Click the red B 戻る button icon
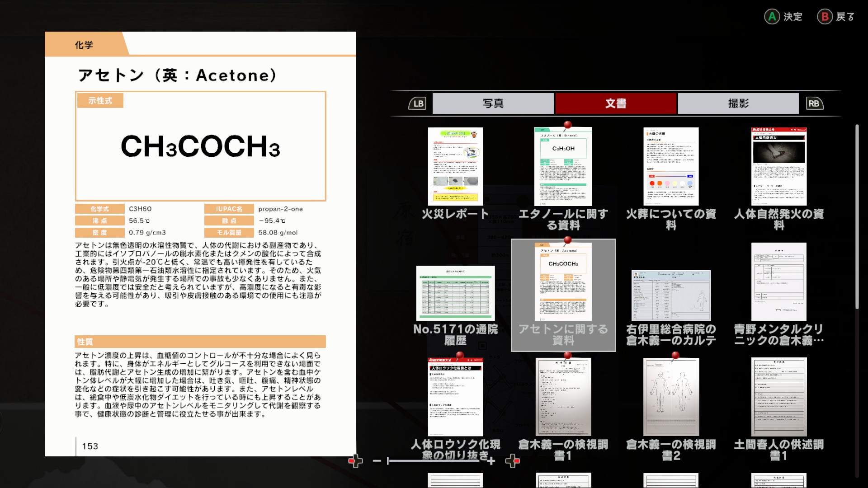This screenshot has width=868, height=488. point(825,17)
